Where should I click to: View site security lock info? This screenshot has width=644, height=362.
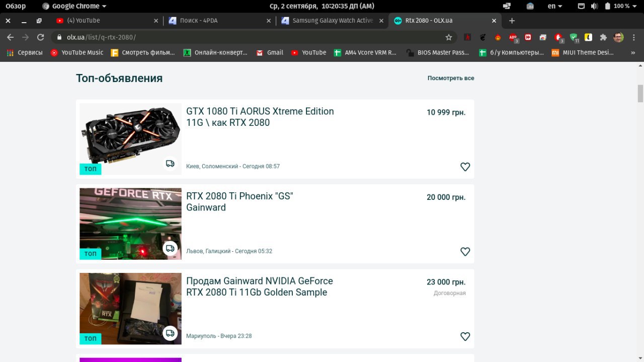(x=59, y=37)
